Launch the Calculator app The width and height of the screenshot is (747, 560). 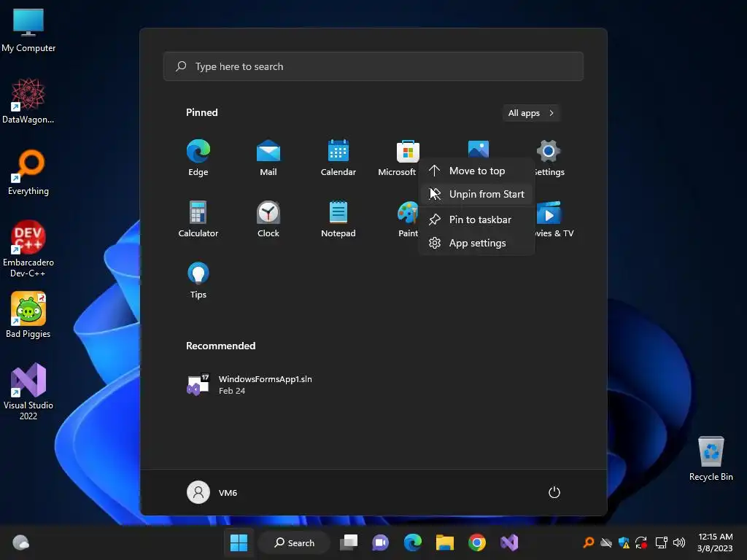point(198,219)
